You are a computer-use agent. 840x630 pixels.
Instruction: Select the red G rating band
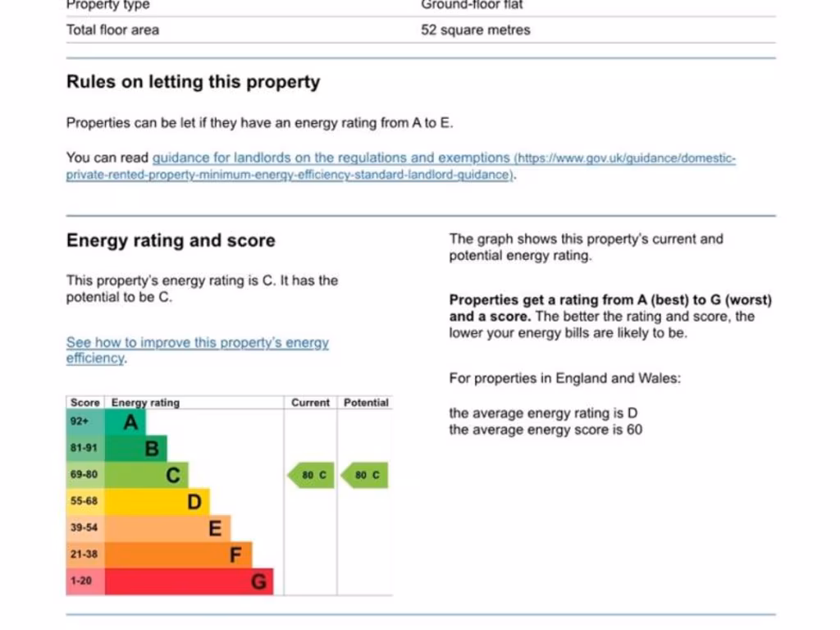(190, 582)
